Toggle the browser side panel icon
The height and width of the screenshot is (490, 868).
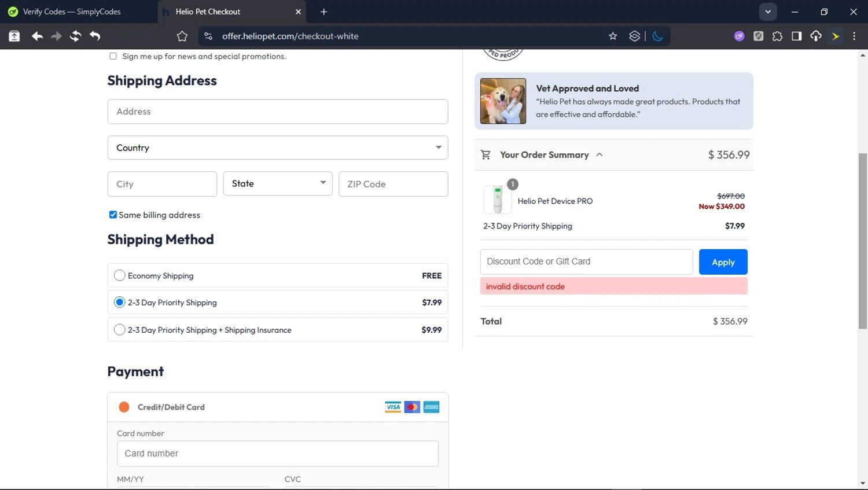pos(796,36)
